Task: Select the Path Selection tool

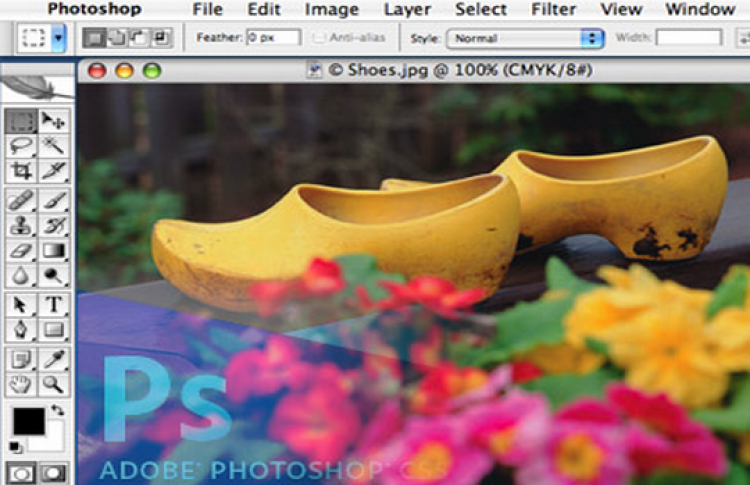Action: pos(21,305)
